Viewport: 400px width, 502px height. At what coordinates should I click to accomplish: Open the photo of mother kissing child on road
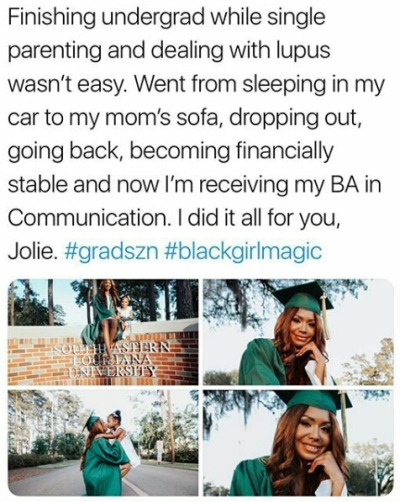pos(103,443)
